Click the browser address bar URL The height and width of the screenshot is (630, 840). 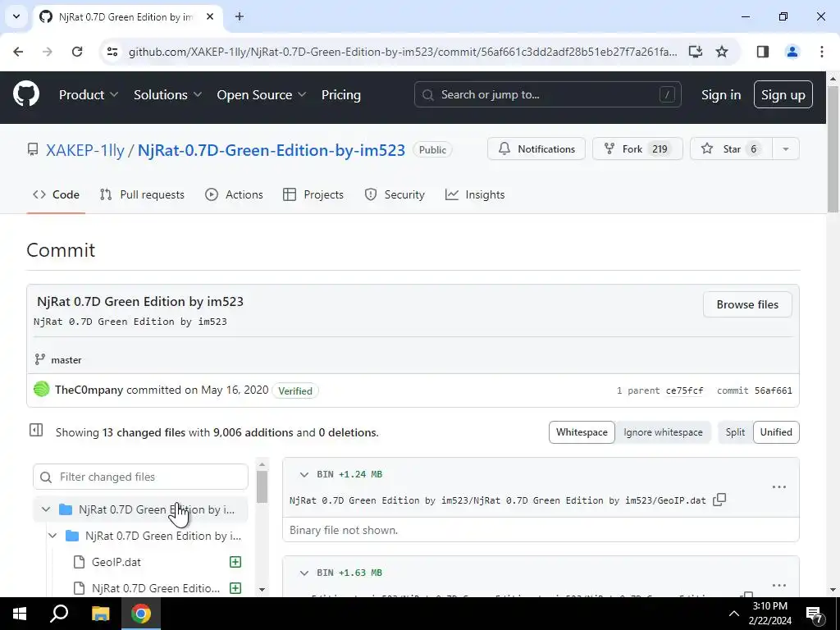(x=402, y=52)
